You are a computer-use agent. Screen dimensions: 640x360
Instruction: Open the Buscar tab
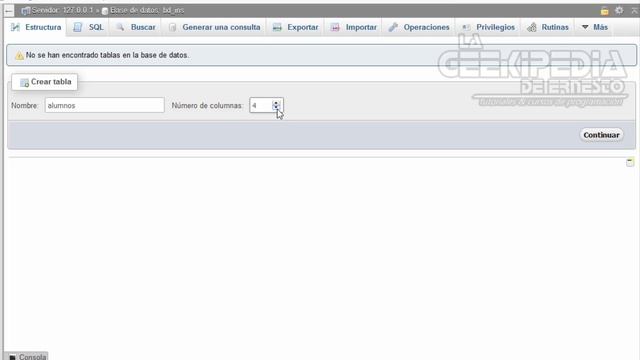[x=135, y=27]
